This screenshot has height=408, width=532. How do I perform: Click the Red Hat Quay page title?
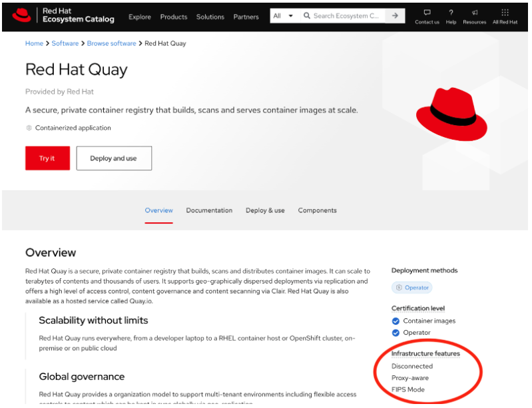click(77, 69)
